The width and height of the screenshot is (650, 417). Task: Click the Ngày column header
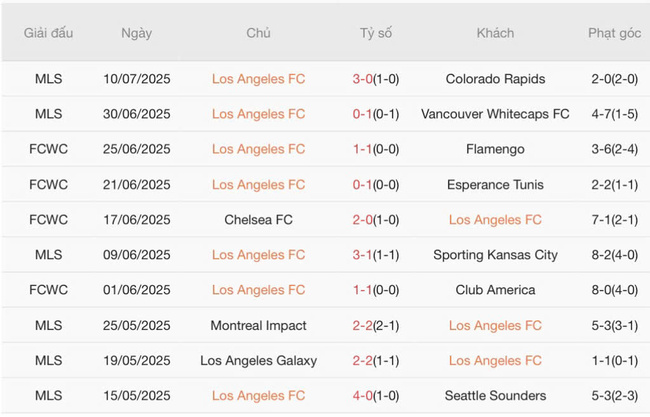(137, 33)
